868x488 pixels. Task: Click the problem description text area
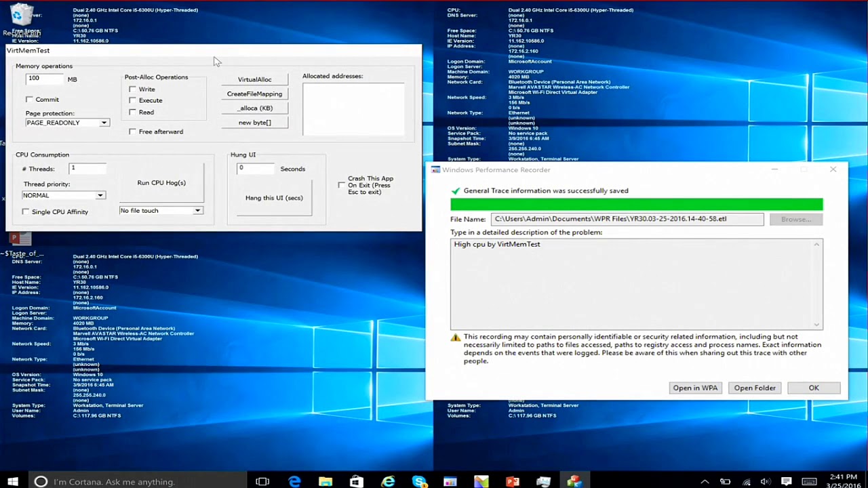tap(636, 285)
